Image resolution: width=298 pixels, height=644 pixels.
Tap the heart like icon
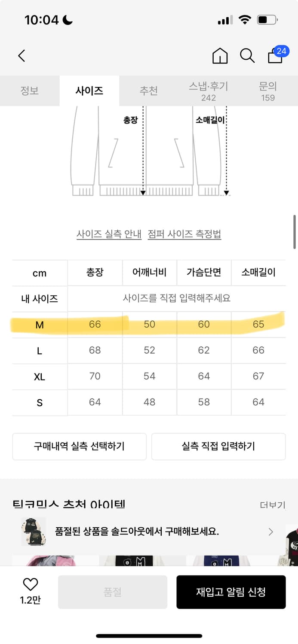30,584
